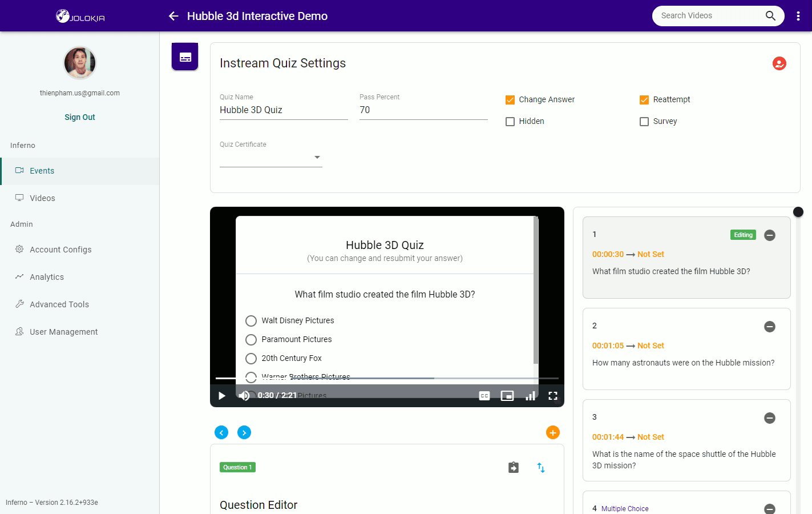Go to the previous question with the left arrow
The width and height of the screenshot is (812, 514).
click(x=221, y=432)
